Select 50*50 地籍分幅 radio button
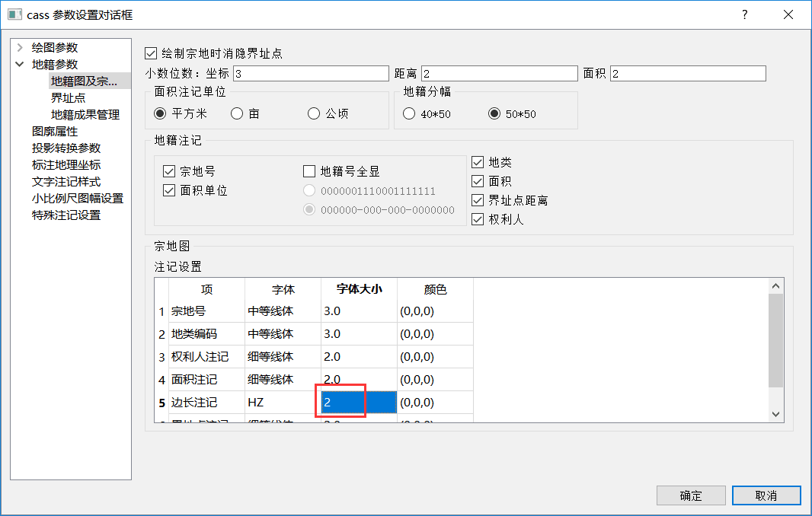This screenshot has width=812, height=516. (494, 113)
